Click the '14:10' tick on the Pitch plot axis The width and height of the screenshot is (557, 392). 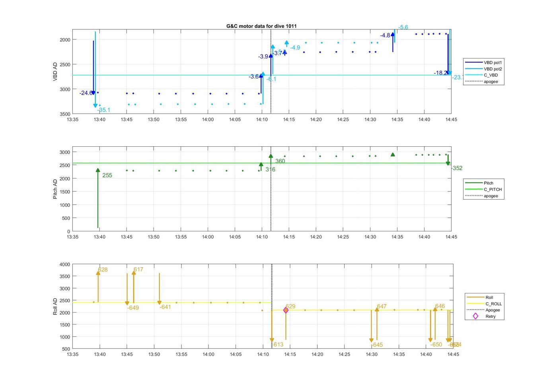[x=262, y=237]
